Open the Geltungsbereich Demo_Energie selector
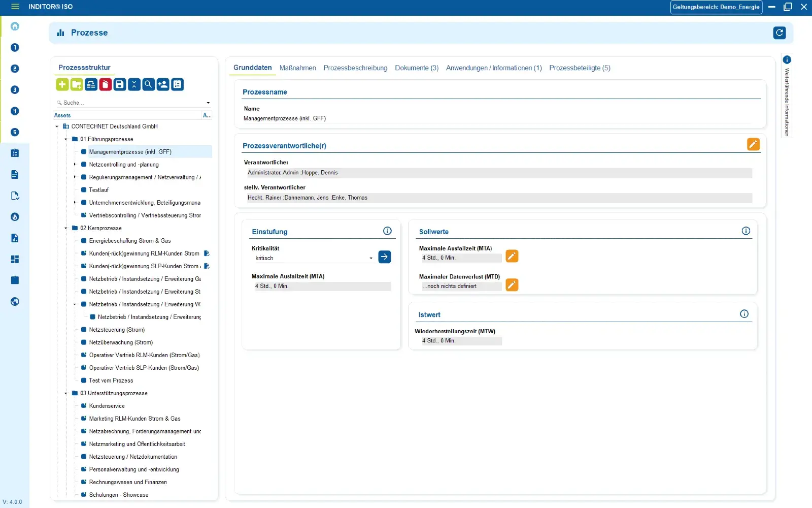The height and width of the screenshot is (508, 812). tap(716, 7)
